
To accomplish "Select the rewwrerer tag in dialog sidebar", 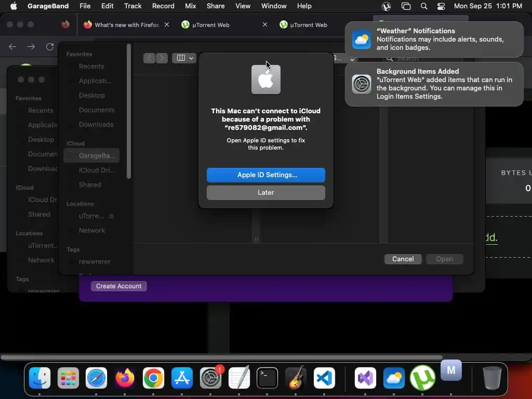I will (91, 262).
